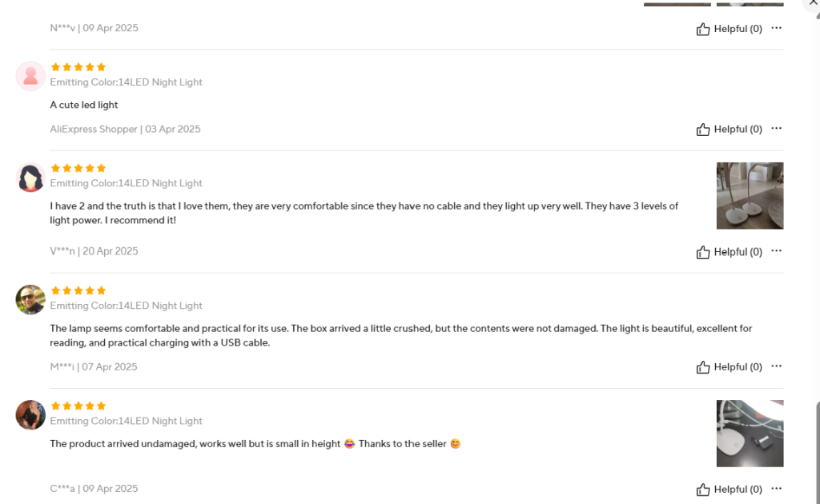Click AliExpress Shopper's default pink avatar
The width and height of the screenshot is (820, 504).
30,76
